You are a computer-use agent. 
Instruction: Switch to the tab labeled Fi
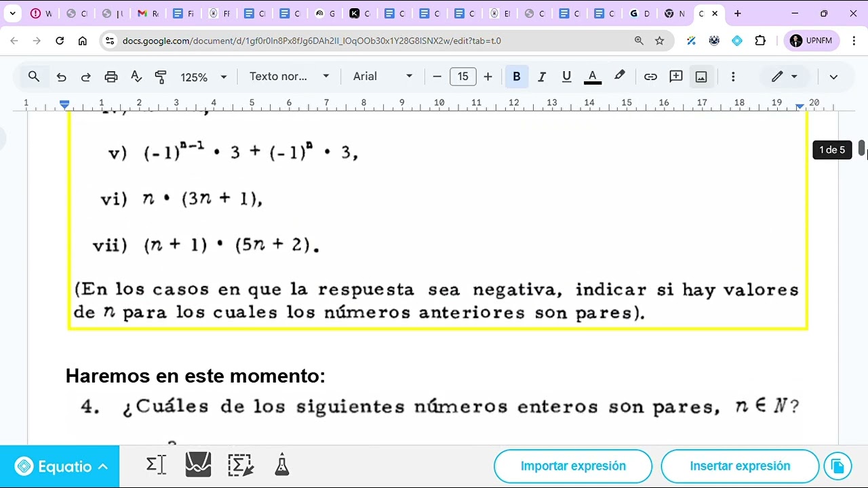pos(183,14)
